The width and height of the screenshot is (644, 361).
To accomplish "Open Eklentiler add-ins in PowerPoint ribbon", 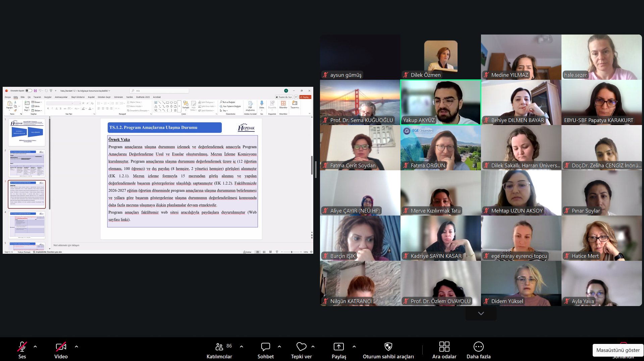I will tap(283, 105).
